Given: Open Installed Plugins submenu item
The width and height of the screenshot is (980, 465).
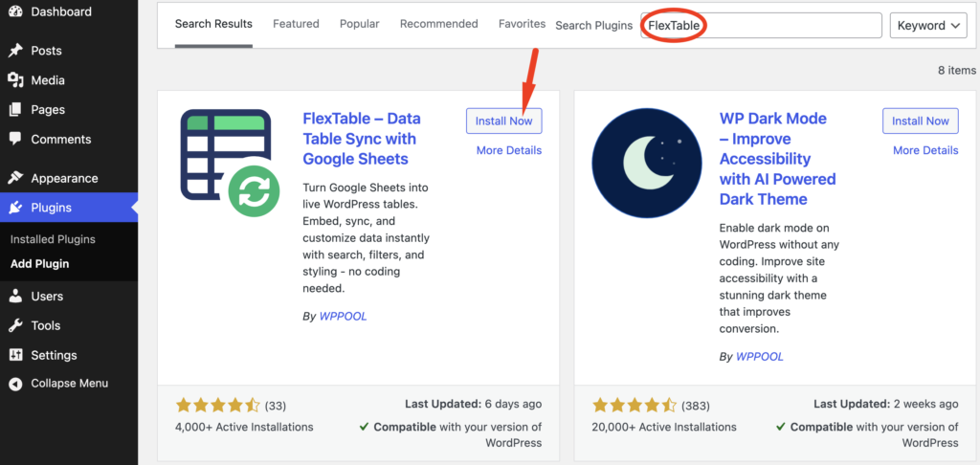Looking at the screenshot, I should coord(54,239).
